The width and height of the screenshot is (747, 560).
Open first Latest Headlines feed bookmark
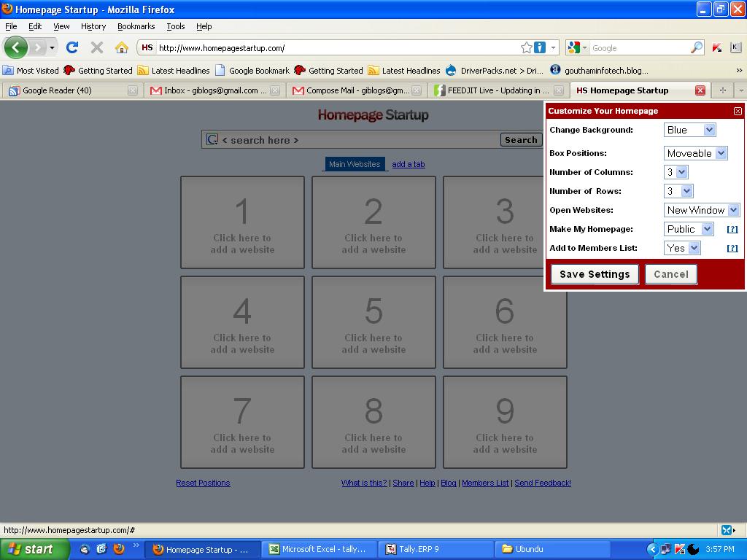[x=174, y=71]
